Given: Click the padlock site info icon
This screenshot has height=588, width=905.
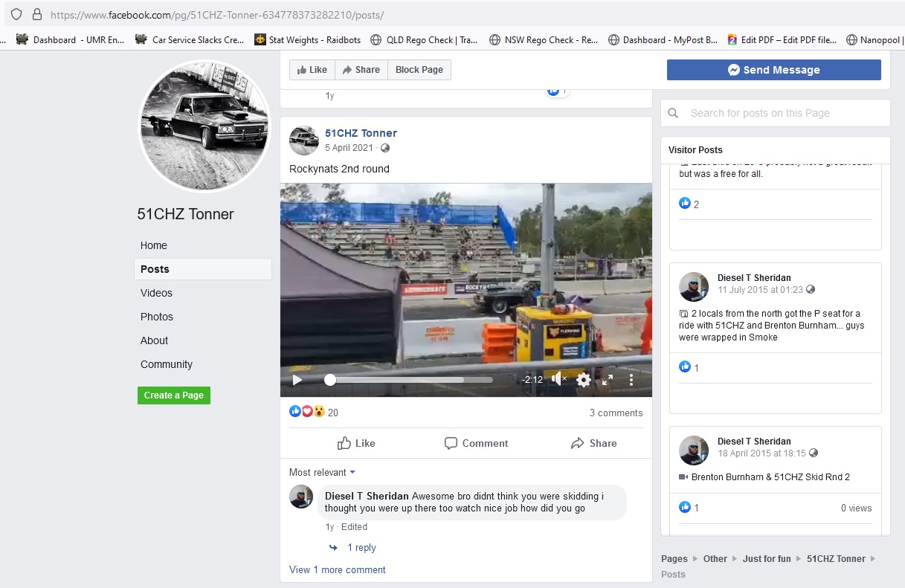Looking at the screenshot, I should pyautogui.click(x=37, y=14).
